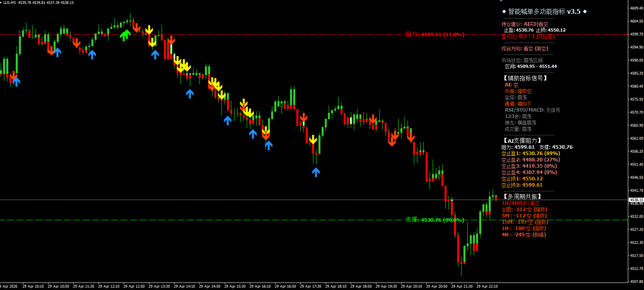Click the 29 Apr 16:10 time axis label
The height and width of the screenshot is (290, 644).
(260, 286)
